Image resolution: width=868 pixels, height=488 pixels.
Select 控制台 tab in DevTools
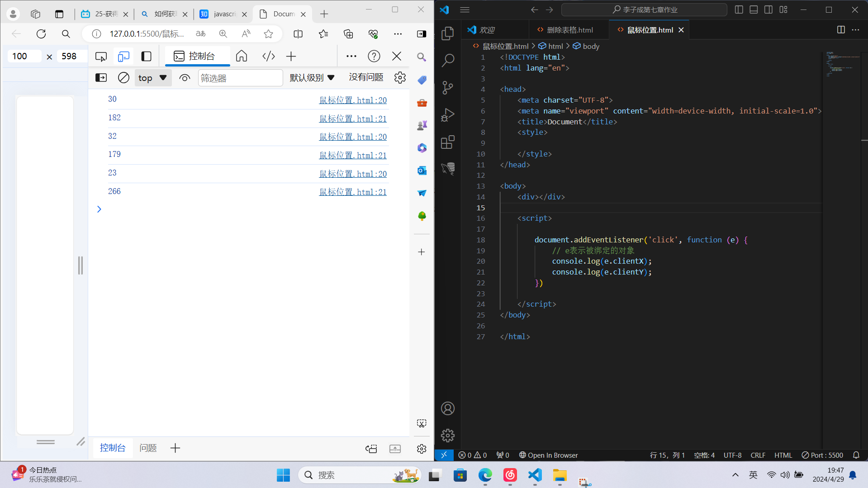pos(198,56)
